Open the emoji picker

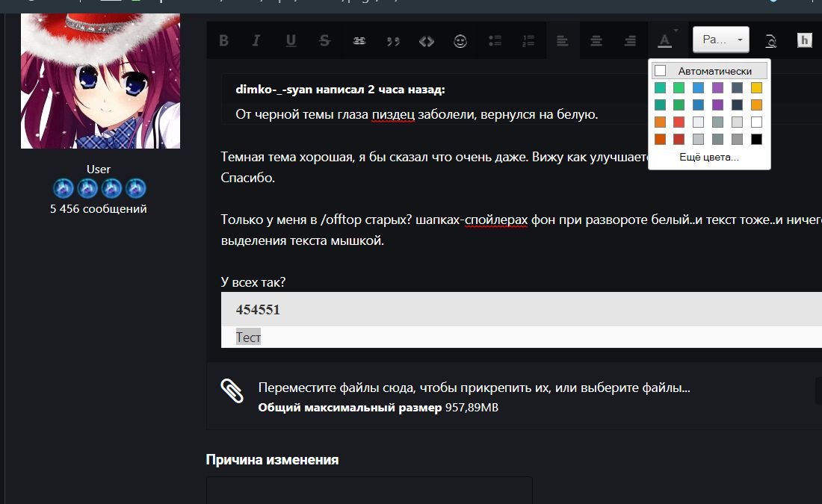point(460,40)
